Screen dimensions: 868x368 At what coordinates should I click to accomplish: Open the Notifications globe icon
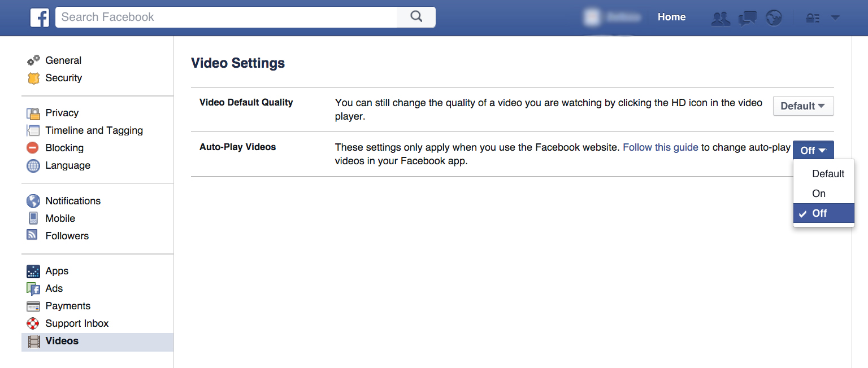click(x=774, y=18)
